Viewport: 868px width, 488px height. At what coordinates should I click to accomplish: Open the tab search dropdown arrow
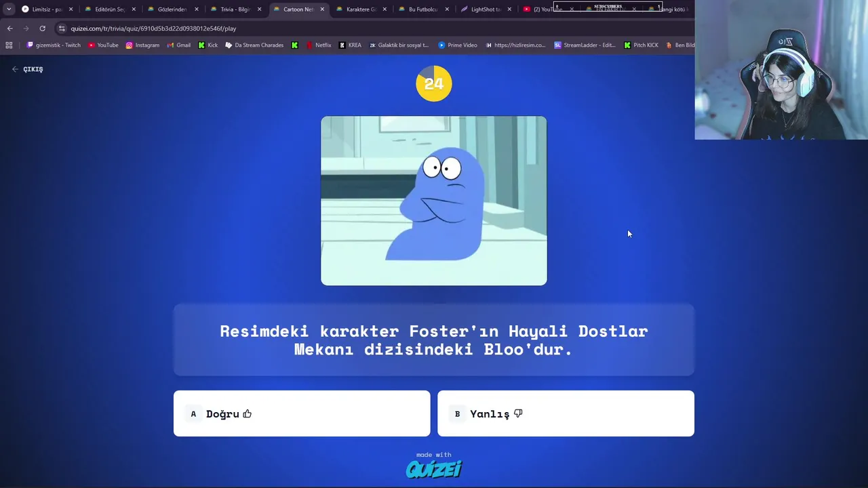point(9,9)
